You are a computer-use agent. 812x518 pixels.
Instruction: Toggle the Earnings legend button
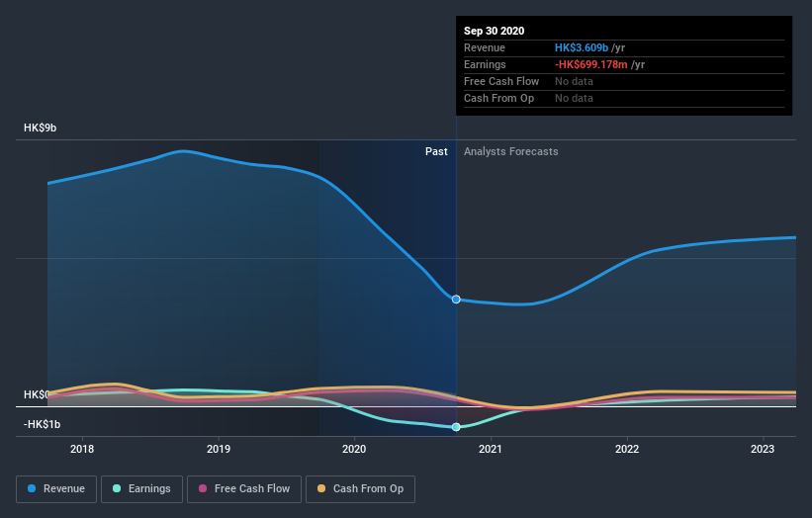coord(141,489)
